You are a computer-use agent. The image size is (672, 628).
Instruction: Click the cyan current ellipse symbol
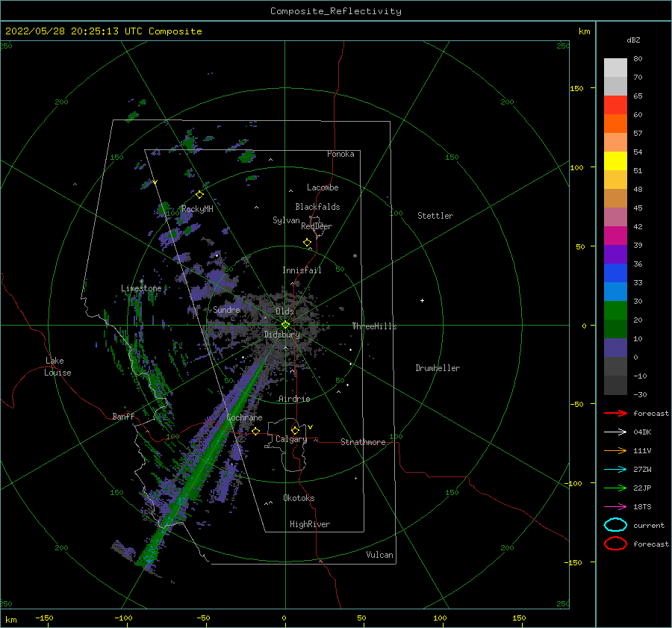click(x=615, y=525)
